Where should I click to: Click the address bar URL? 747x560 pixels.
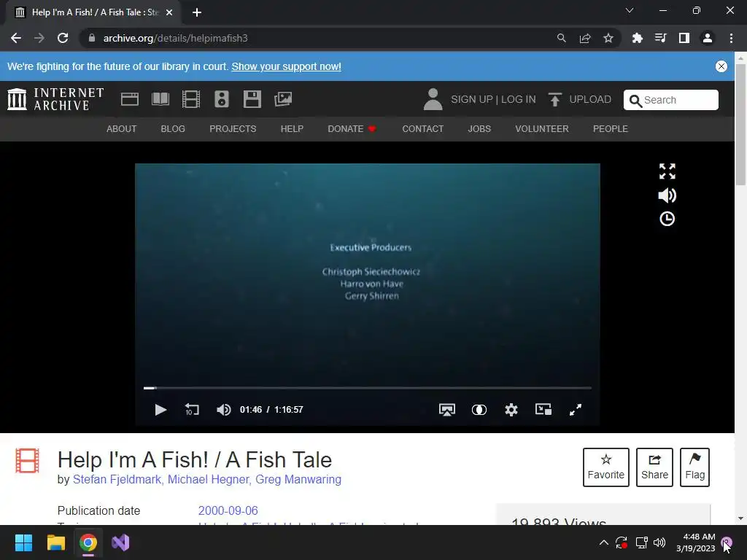coord(175,38)
